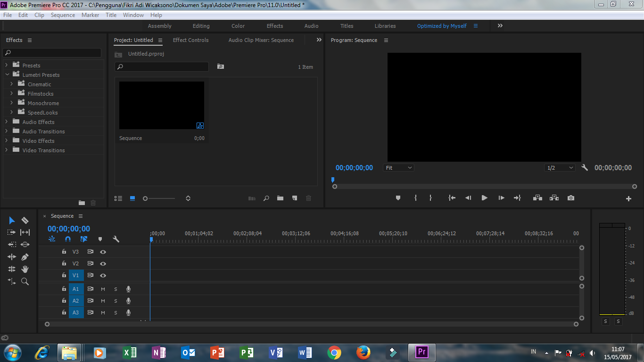The width and height of the screenshot is (644, 362).
Task: Open the Window menu
Action: point(133,15)
